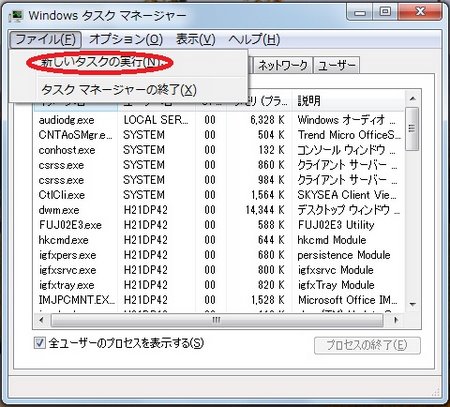Select the igfxsrvc.exe process row
Viewport: 450px width, 407px height.
[x=218, y=270]
